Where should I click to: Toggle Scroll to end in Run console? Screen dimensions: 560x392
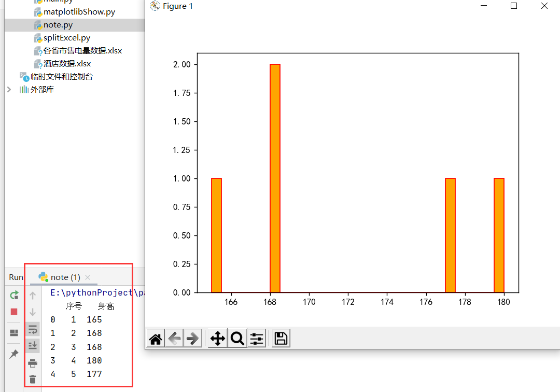click(x=33, y=345)
